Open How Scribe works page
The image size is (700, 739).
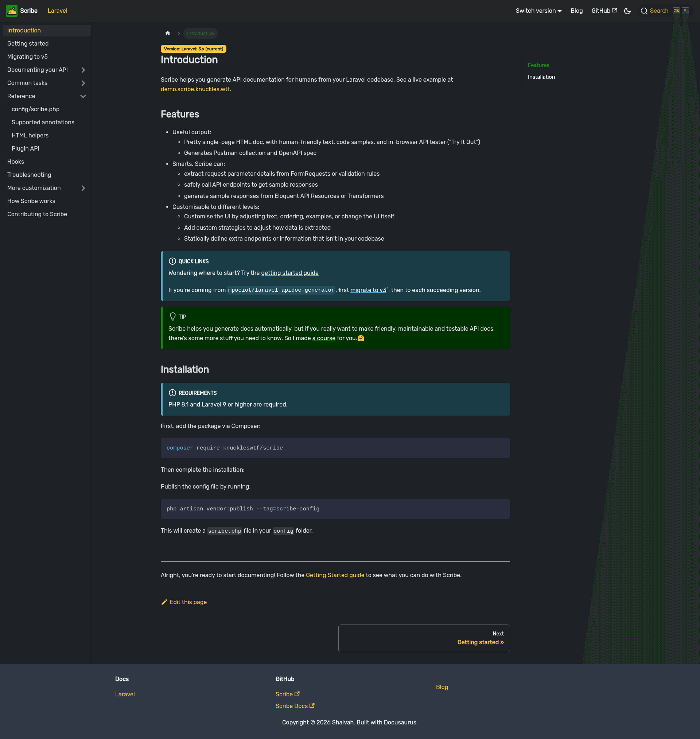(47, 201)
